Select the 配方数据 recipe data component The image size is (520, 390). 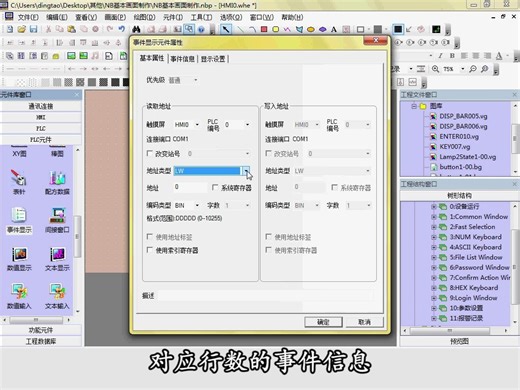[x=57, y=182]
